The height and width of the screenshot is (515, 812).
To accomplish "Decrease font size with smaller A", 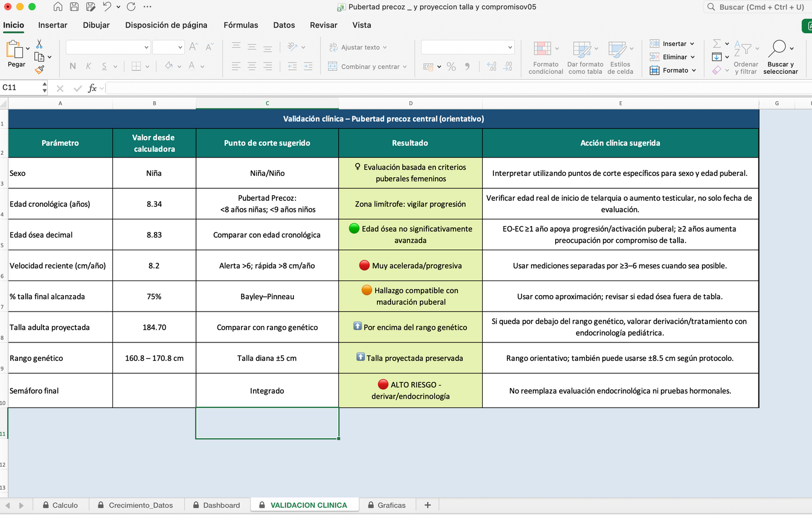I will pyautogui.click(x=209, y=47).
